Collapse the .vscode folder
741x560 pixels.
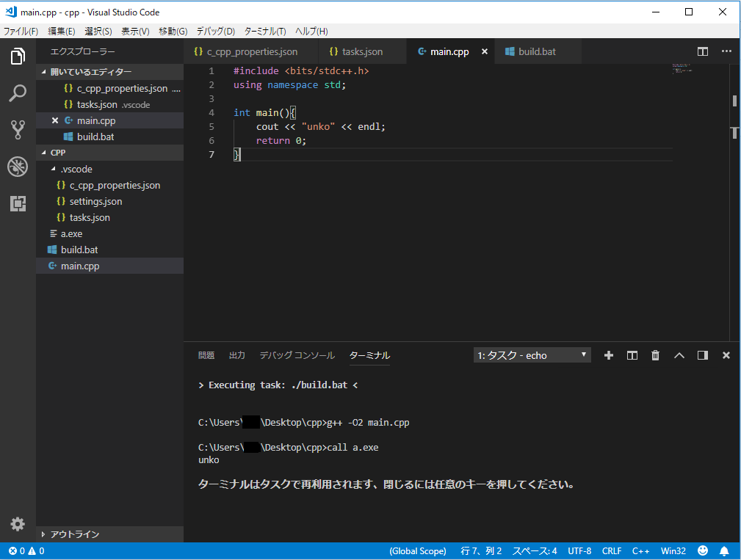[x=109, y=169]
